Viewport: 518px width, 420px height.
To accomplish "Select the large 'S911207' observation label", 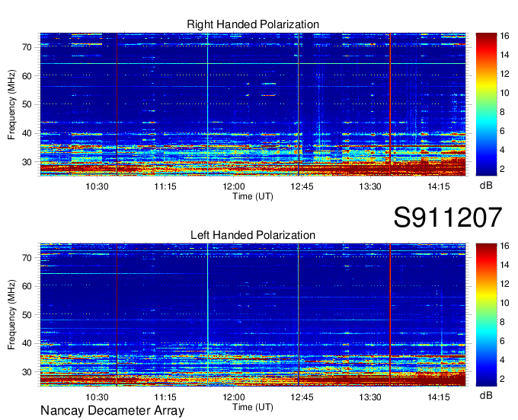I will (x=448, y=217).
